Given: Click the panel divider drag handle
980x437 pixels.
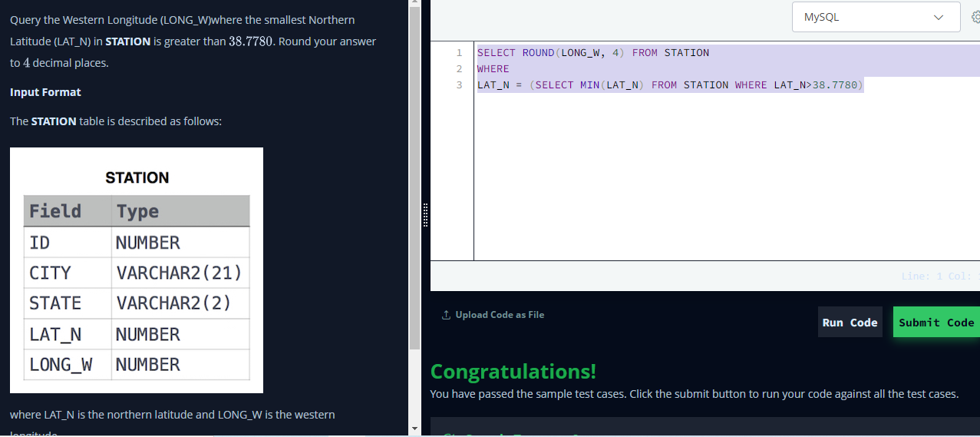Looking at the screenshot, I should point(424,215).
